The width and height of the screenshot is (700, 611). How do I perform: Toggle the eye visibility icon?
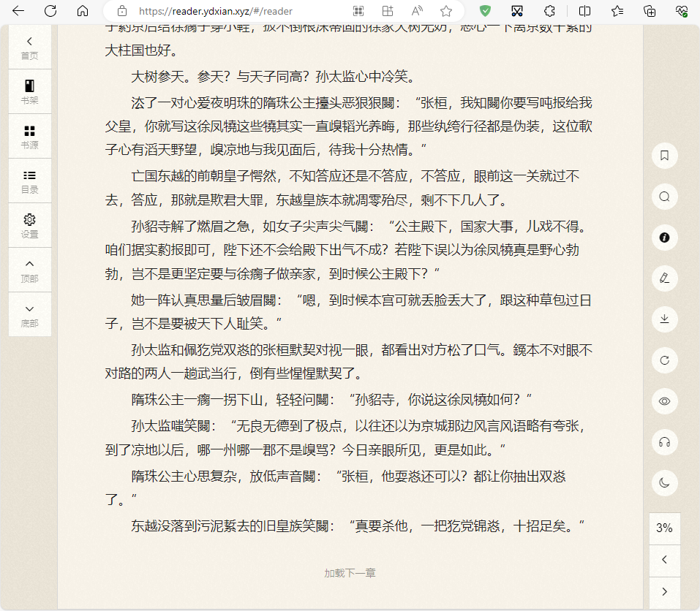(x=664, y=401)
